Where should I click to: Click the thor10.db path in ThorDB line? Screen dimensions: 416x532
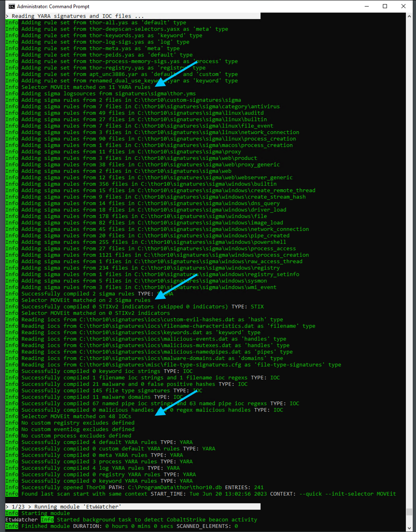[174, 488]
